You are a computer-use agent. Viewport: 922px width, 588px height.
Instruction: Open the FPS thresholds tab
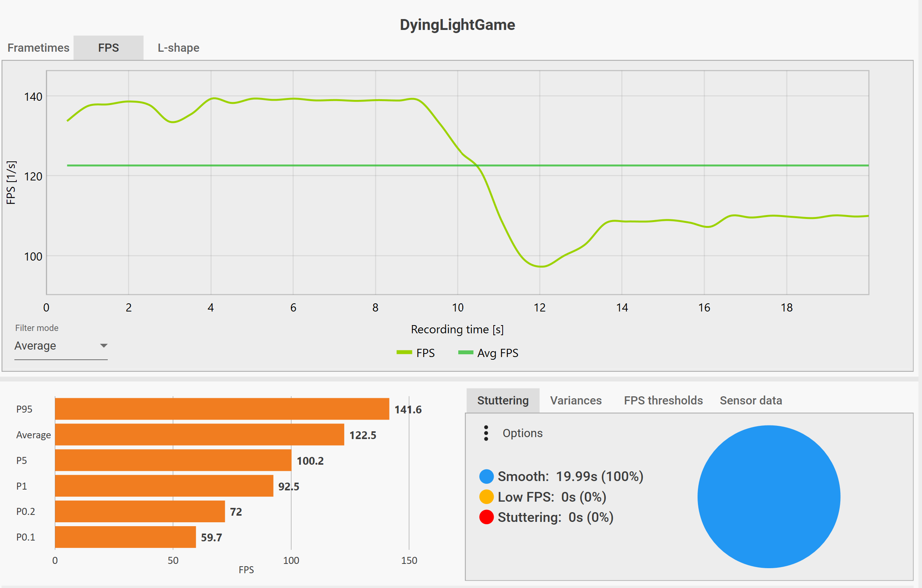click(x=663, y=401)
